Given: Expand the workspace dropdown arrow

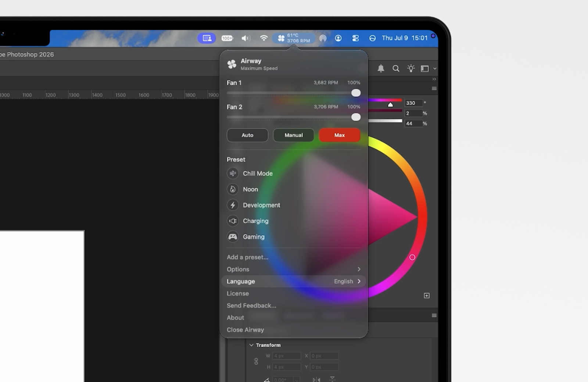Looking at the screenshot, I should (x=435, y=69).
